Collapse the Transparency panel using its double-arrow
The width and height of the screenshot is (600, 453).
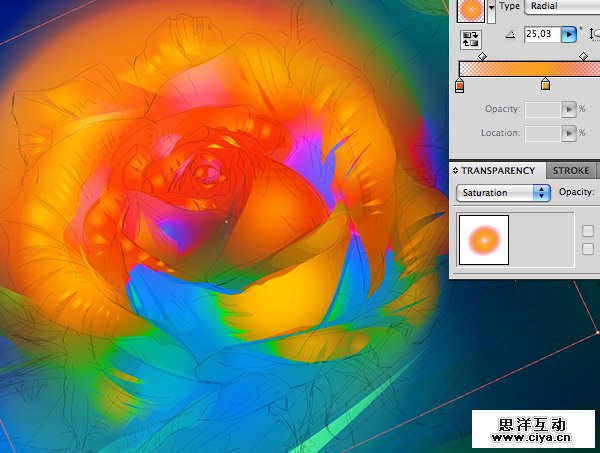click(x=455, y=171)
